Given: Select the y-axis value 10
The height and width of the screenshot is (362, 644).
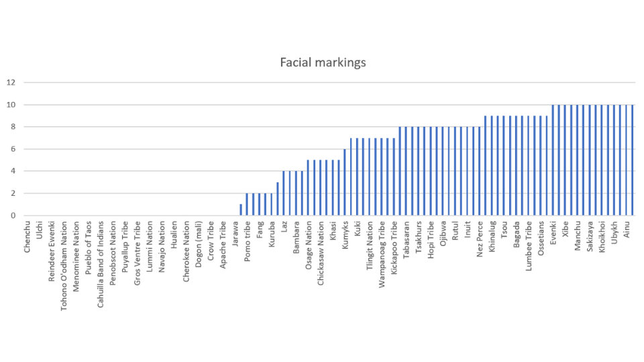Looking at the screenshot, I should [11, 105].
